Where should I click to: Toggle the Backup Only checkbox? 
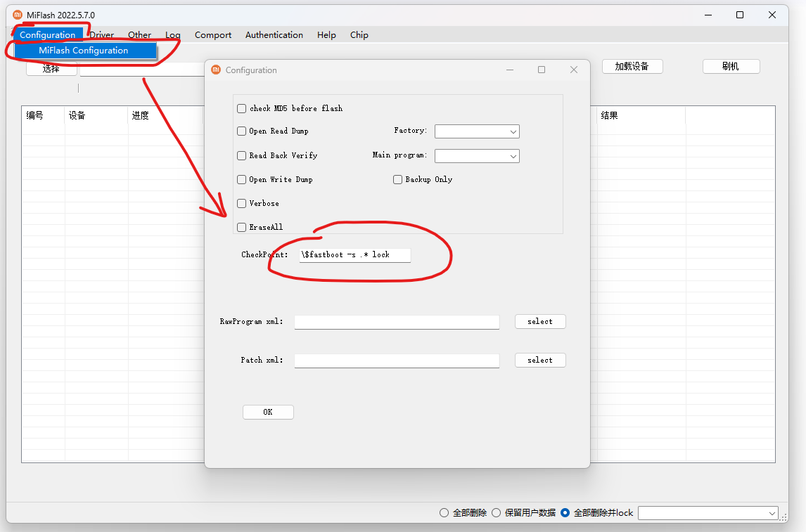[x=397, y=179]
